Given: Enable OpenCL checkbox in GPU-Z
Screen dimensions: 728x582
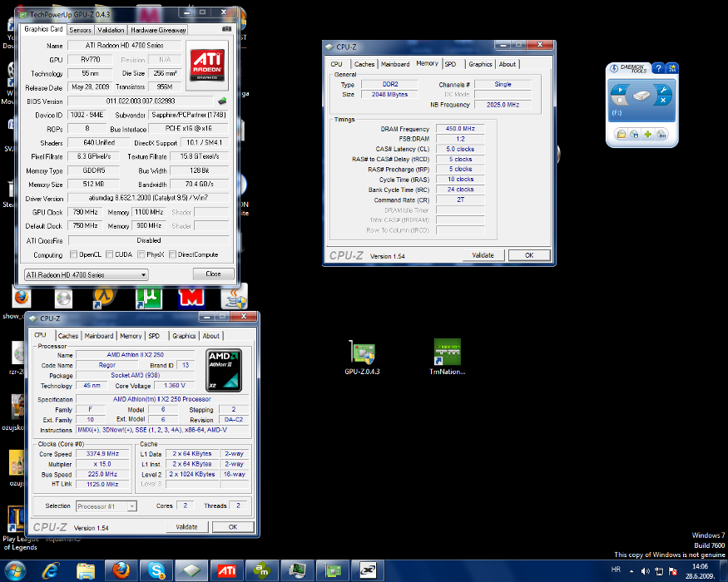Looking at the screenshot, I should [73, 254].
